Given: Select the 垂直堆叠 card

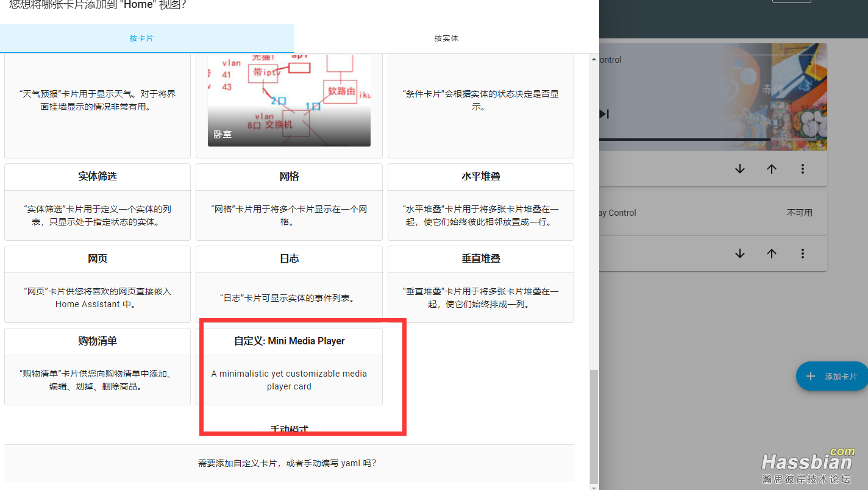Looking at the screenshot, I should 481,284.
